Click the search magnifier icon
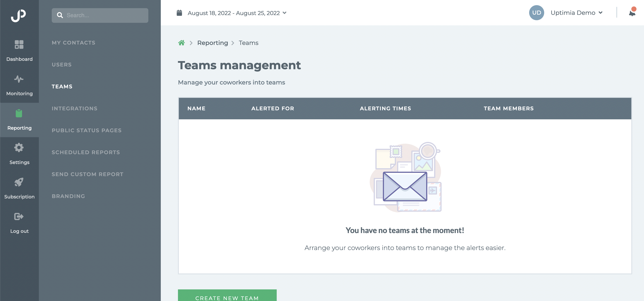This screenshot has height=301, width=644. pyautogui.click(x=60, y=15)
